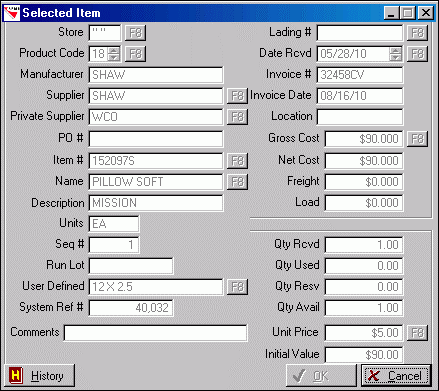Click the Seq # field
The height and width of the screenshot is (391, 439).
(114, 245)
